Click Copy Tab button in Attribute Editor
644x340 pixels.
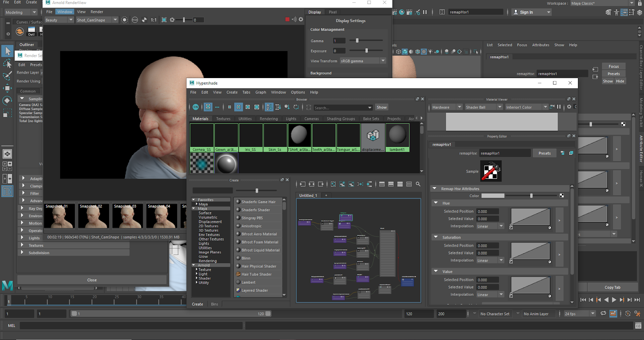click(612, 287)
